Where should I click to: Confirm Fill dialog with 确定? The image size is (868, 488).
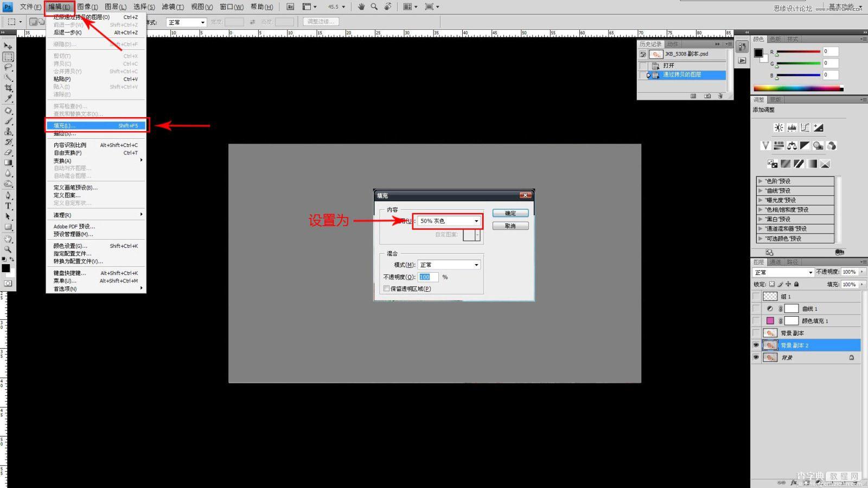click(x=510, y=213)
